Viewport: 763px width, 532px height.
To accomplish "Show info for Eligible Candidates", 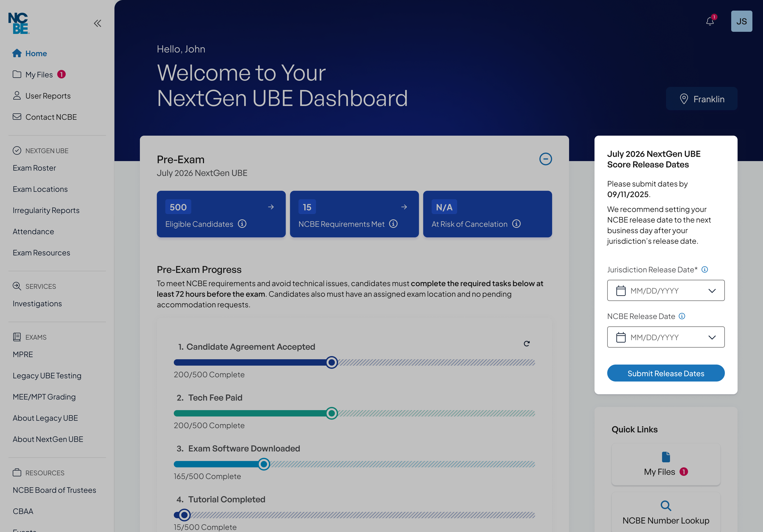I will (x=242, y=224).
